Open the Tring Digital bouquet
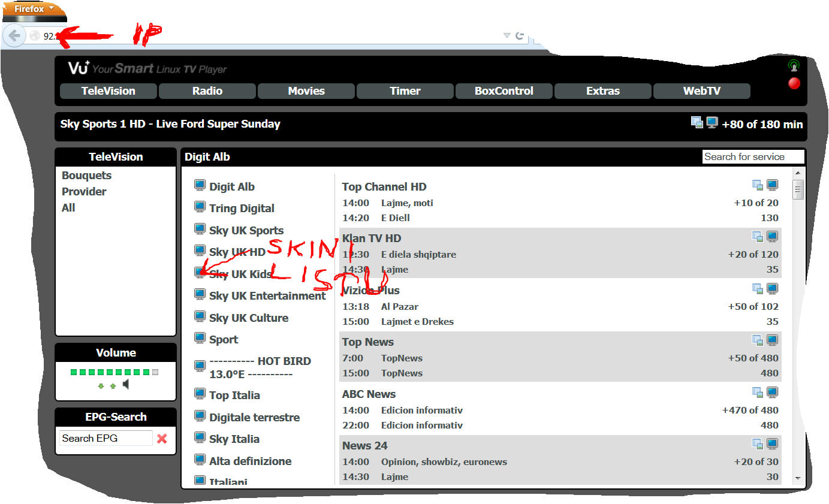The width and height of the screenshot is (829, 504). 242,209
